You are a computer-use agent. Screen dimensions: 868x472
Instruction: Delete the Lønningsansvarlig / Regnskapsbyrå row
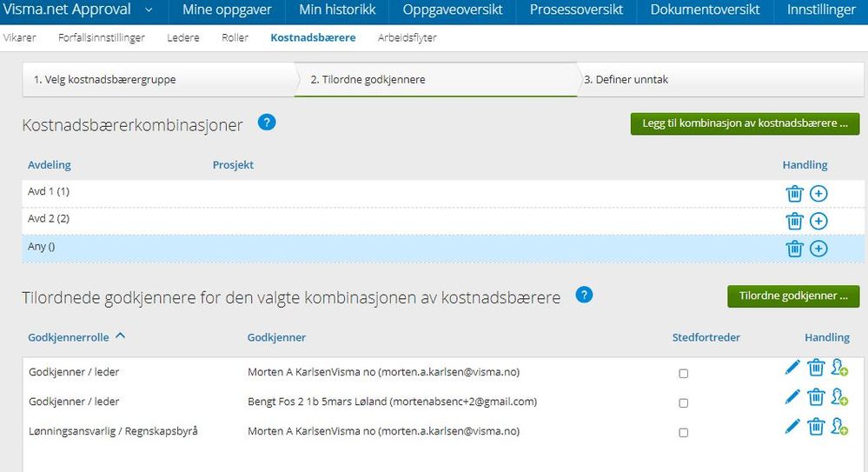(816, 427)
